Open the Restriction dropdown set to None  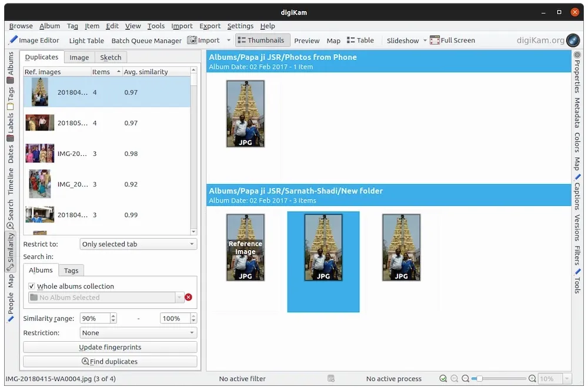pos(138,333)
